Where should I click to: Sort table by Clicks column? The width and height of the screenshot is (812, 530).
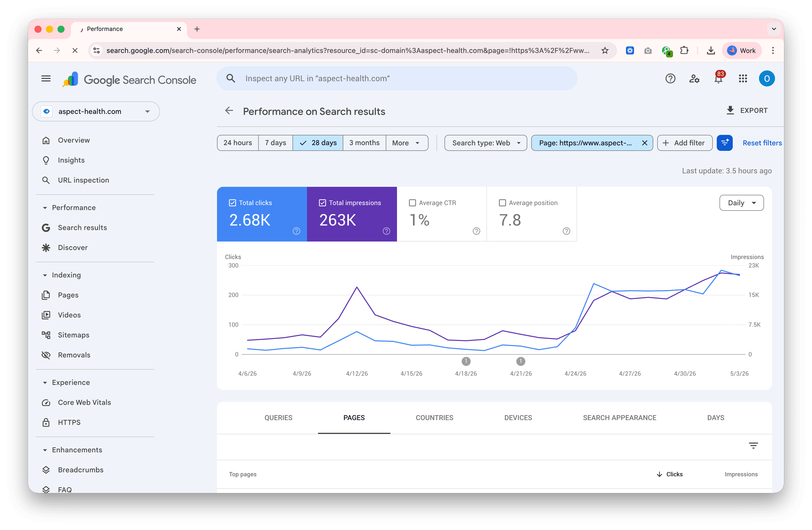[x=669, y=474]
